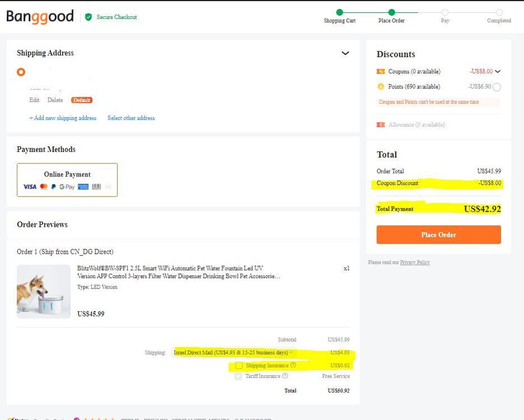Image resolution: width=524 pixels, height=420 pixels.
Task: Select the Online Payment method box
Action: tap(67, 180)
